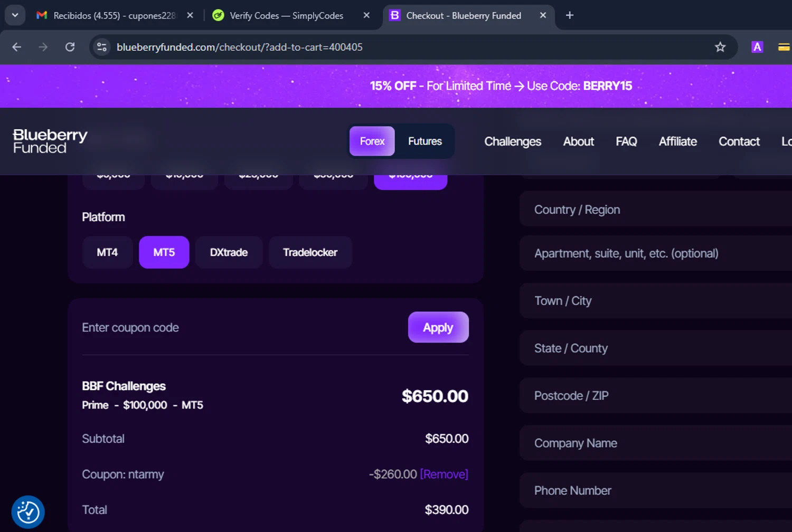Select the DXtrade platform option
This screenshot has height=532, width=792.
[229, 252]
